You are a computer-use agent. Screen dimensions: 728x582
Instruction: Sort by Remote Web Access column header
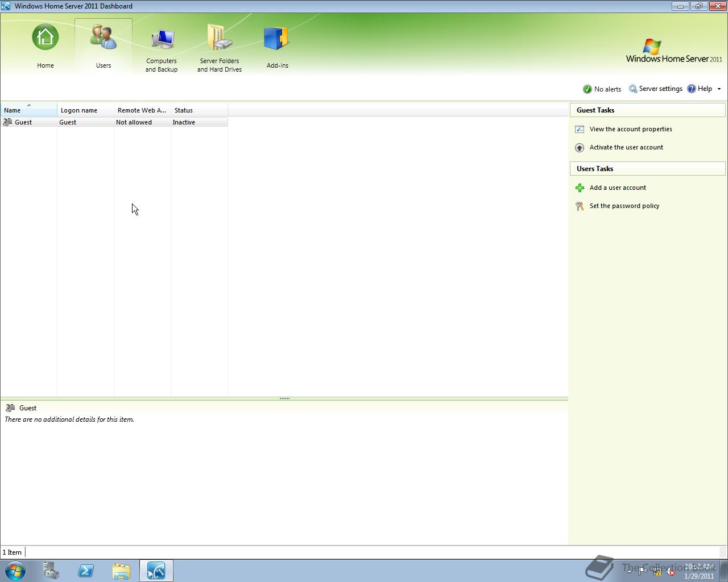pyautogui.click(x=143, y=110)
